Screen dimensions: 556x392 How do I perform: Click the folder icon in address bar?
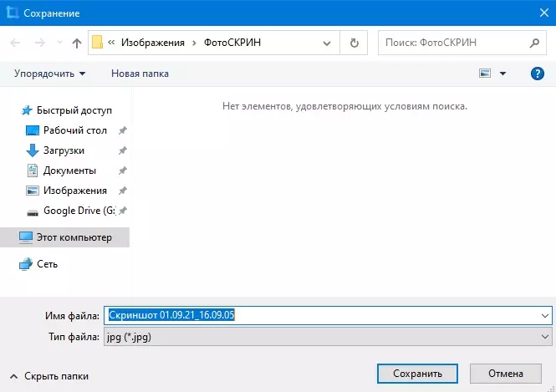point(97,42)
